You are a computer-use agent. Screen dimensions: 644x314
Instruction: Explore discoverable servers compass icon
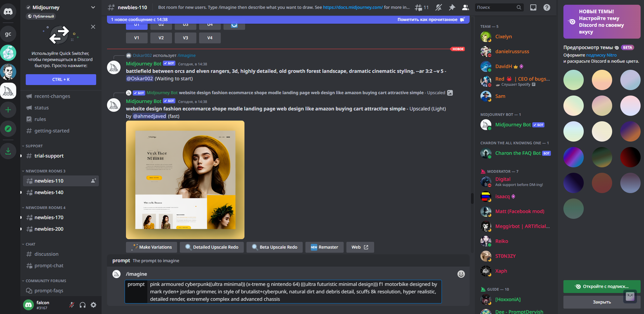pyautogui.click(x=8, y=129)
